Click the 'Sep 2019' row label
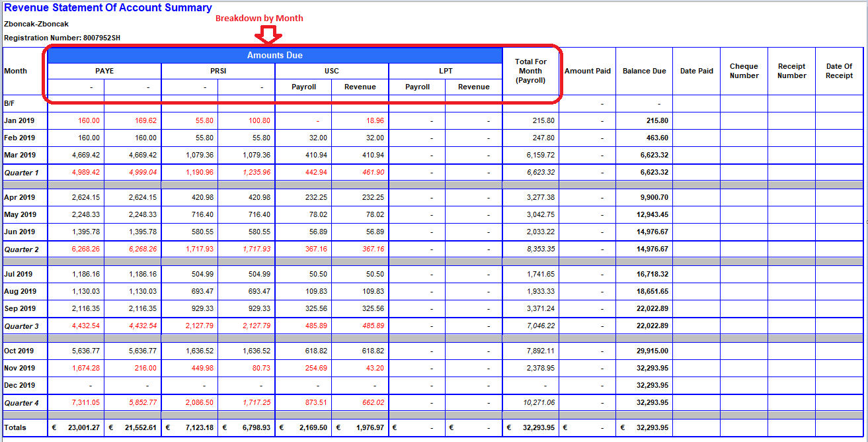The width and height of the screenshot is (868, 442). 20,308
